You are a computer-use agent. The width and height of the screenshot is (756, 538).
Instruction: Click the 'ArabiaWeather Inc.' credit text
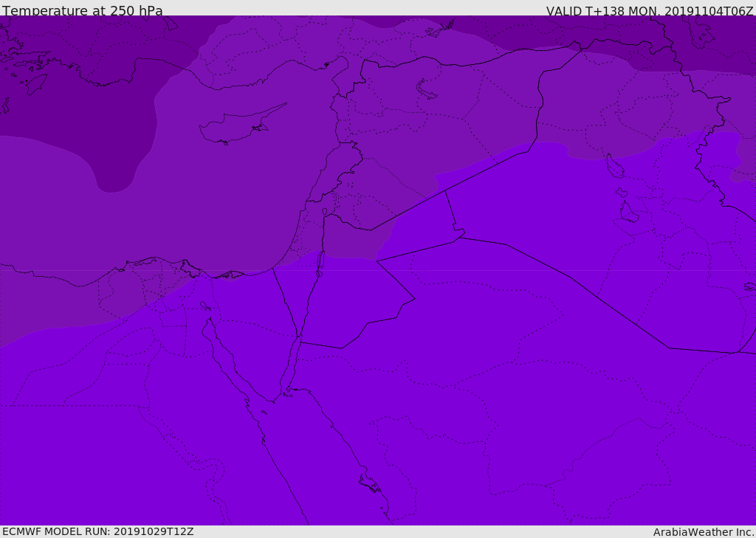point(703,532)
